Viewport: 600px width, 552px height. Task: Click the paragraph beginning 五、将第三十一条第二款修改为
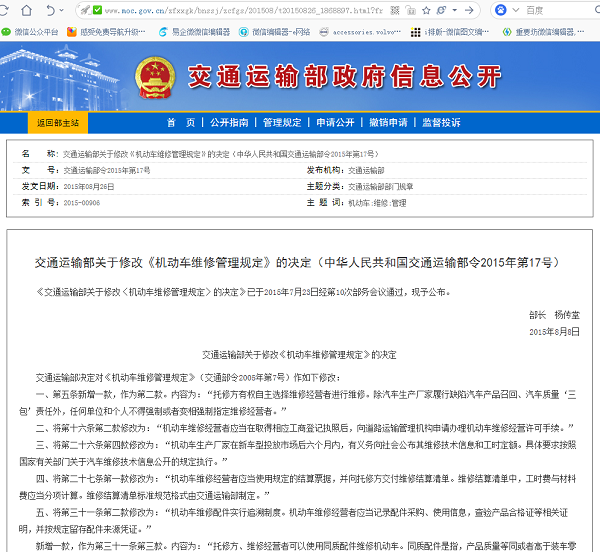pos(294,521)
